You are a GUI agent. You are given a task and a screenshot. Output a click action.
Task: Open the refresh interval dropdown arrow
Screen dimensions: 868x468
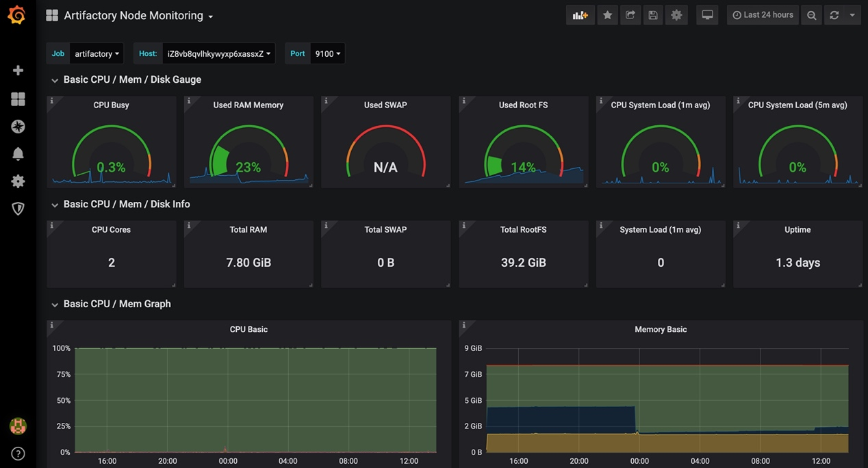coord(852,15)
